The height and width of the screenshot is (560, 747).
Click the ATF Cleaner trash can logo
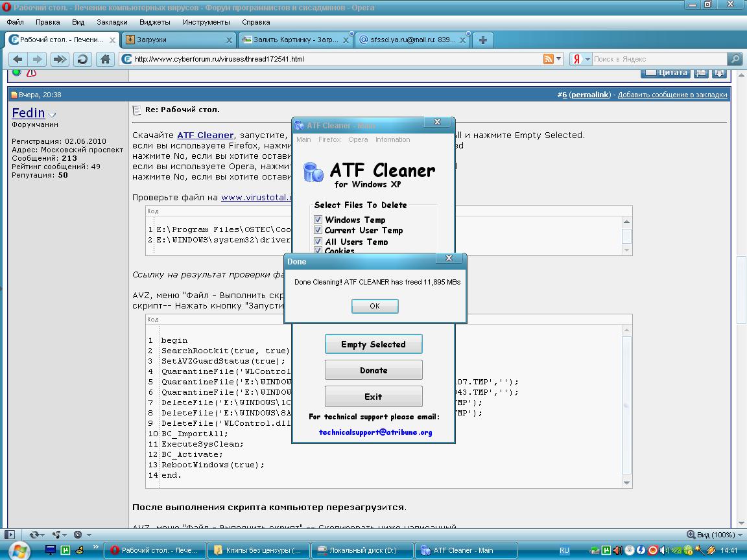[313, 171]
